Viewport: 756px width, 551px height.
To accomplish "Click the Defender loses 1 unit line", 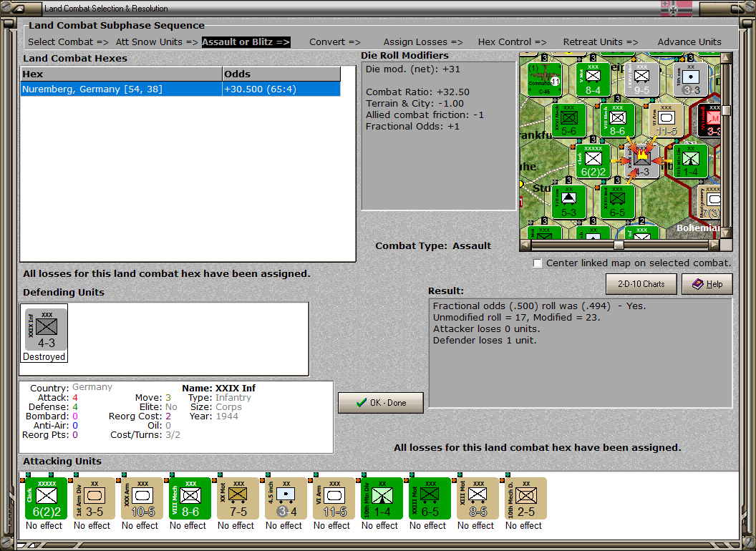I will [485, 341].
